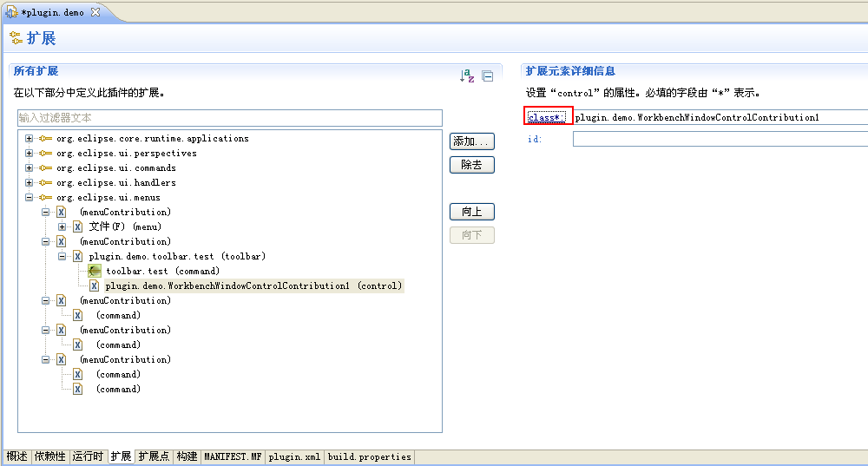Click extension icon beside org.eclipse.ui.commands
The width and height of the screenshot is (868, 466).
pos(45,168)
